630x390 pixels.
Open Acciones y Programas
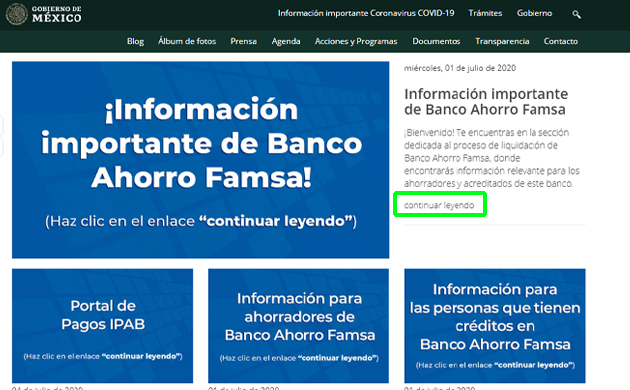356,41
